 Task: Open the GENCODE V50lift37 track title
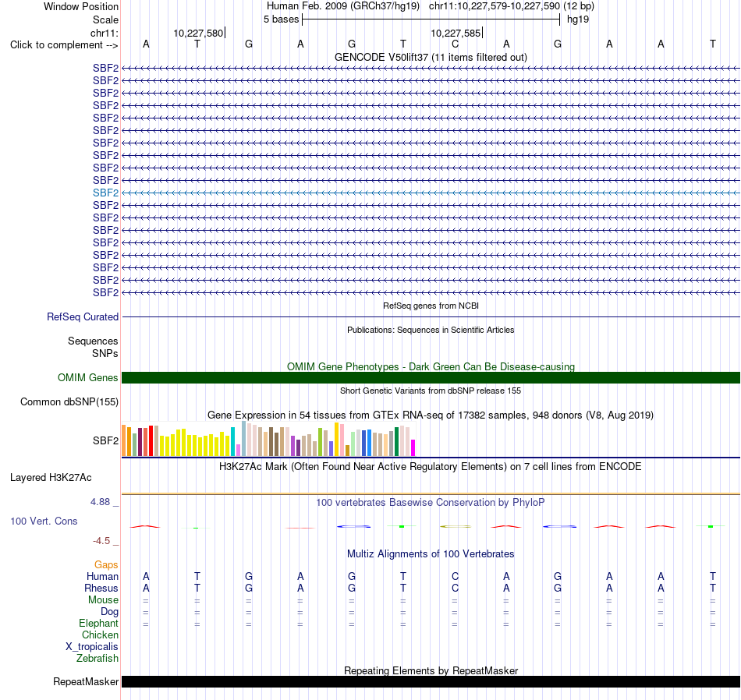click(x=431, y=57)
